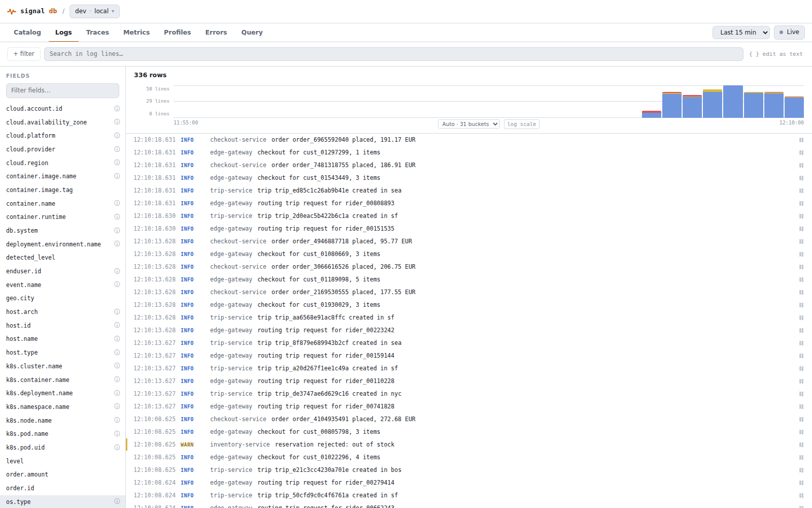This screenshot has width=812, height=508.
Task: Click the info icon beside os.type
Action: pyautogui.click(x=117, y=501)
